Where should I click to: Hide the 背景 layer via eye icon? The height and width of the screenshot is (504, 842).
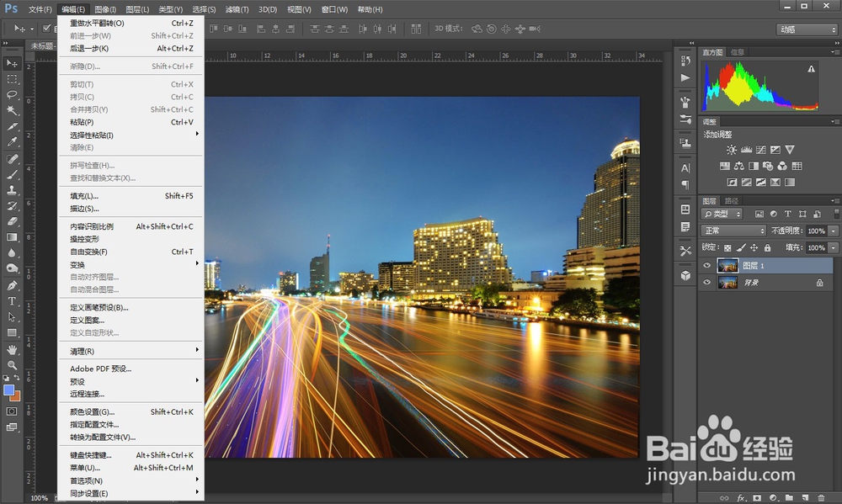point(706,283)
